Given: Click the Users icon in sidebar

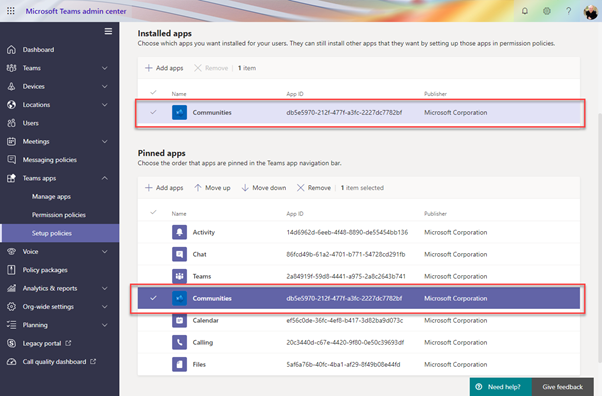Looking at the screenshot, I should pyautogui.click(x=12, y=123).
